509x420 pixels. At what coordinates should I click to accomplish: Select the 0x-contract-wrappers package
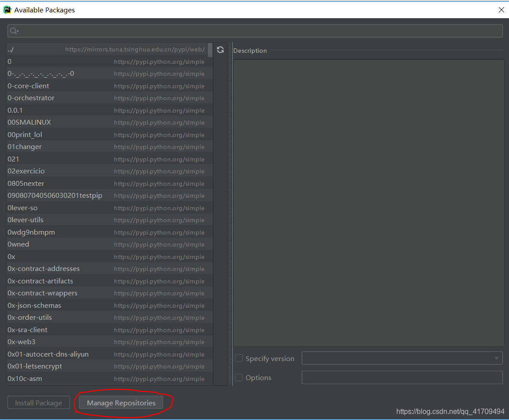pyautogui.click(x=110, y=293)
